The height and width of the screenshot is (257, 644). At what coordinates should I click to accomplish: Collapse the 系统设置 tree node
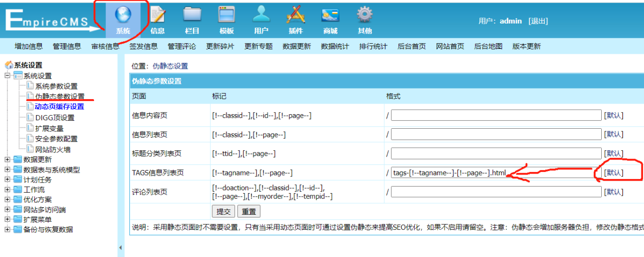click(8, 76)
